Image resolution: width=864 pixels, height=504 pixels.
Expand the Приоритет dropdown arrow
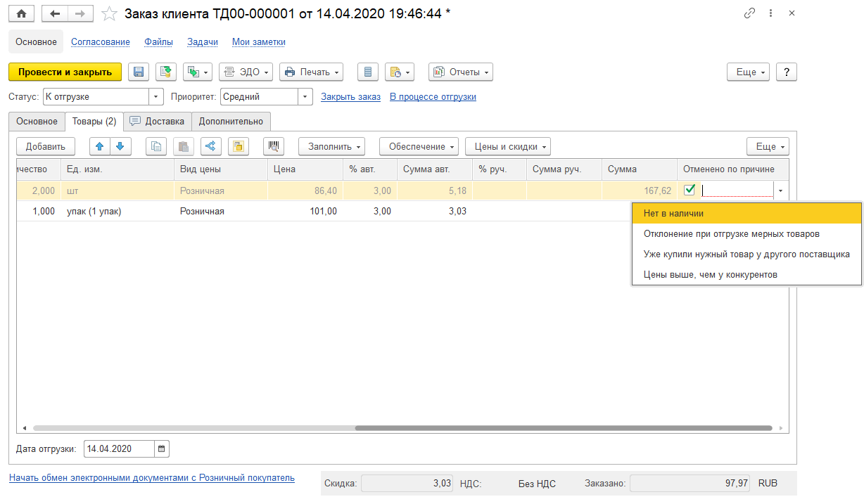coord(305,96)
